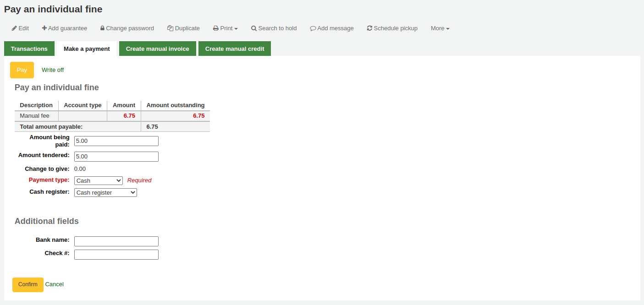Click into the Bank name field
644x305 pixels.
coord(116,241)
